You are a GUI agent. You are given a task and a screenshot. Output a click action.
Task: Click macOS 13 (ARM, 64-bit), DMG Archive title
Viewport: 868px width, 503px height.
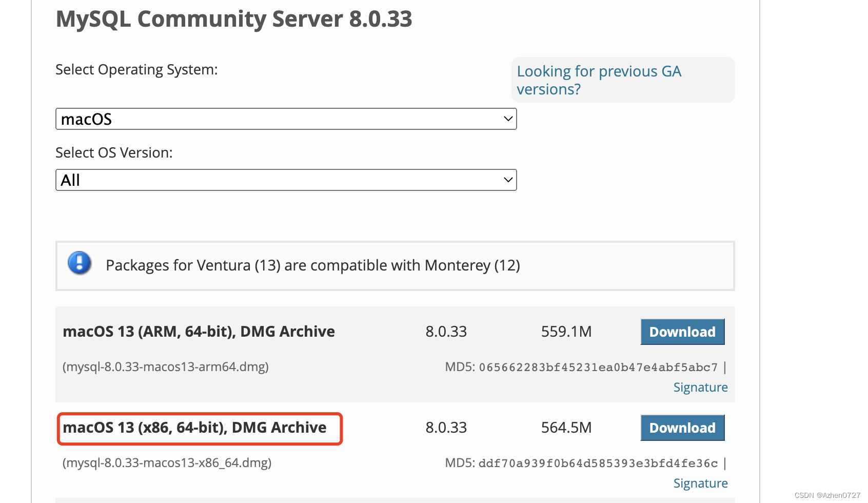click(199, 332)
